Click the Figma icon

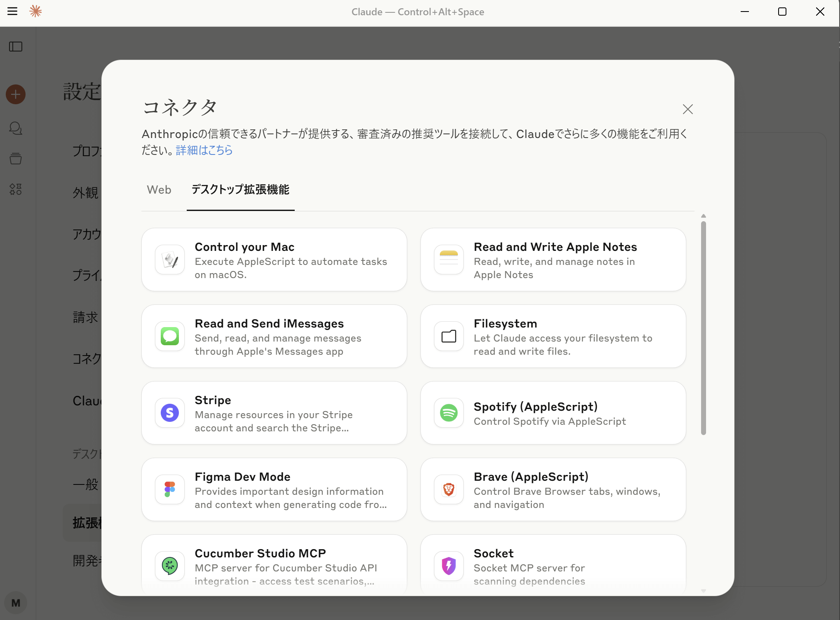pos(170,489)
